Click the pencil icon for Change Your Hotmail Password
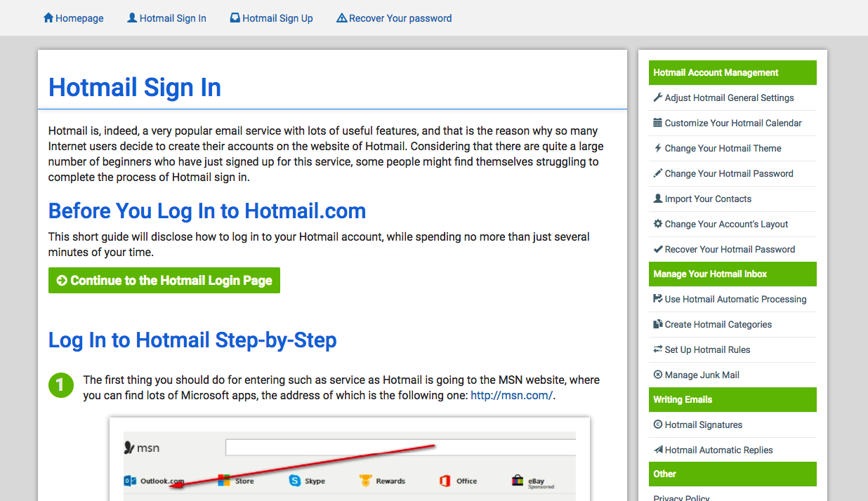The image size is (868, 501). [x=658, y=173]
